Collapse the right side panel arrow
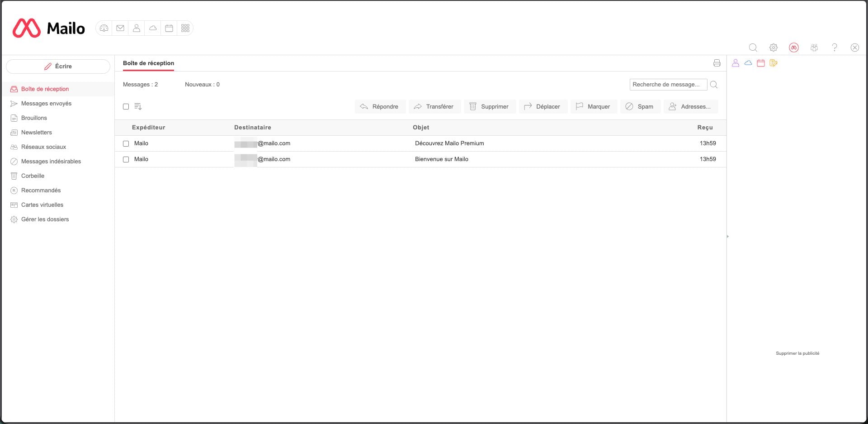Image resolution: width=868 pixels, height=424 pixels. coord(727,236)
